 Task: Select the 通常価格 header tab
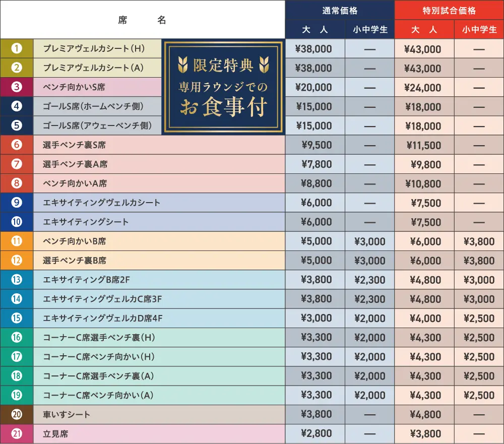340,11
